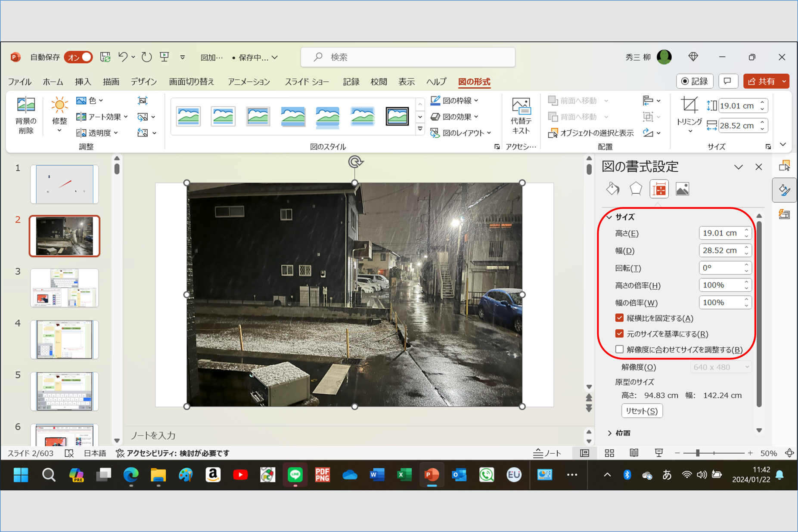Select slide 1 thumbnail
Image resolution: width=798 pixels, height=532 pixels.
65,184
